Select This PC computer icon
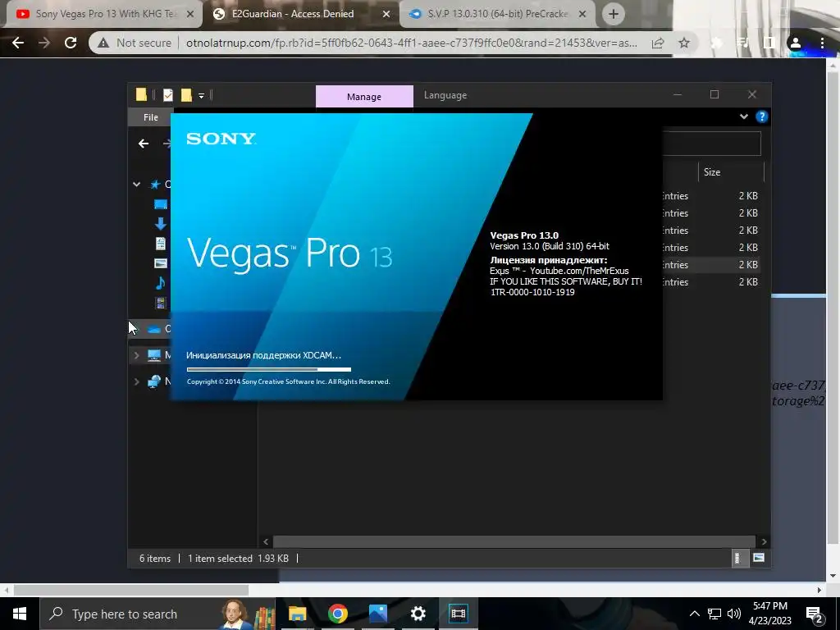 (x=154, y=355)
